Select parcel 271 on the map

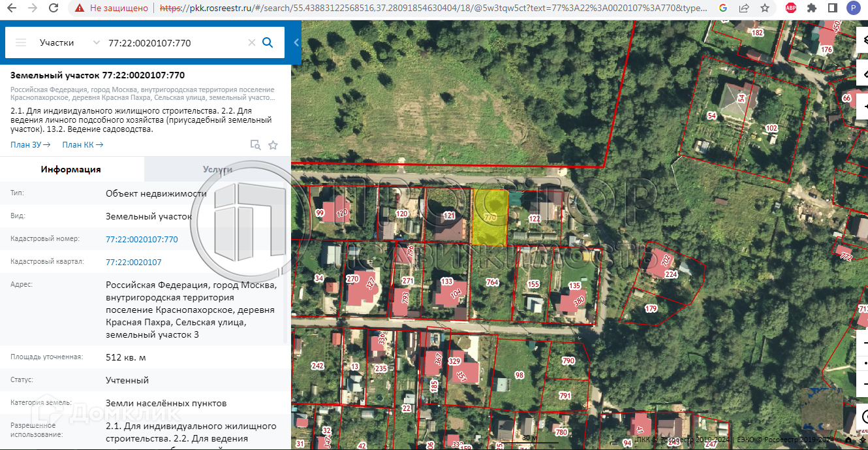point(408,281)
